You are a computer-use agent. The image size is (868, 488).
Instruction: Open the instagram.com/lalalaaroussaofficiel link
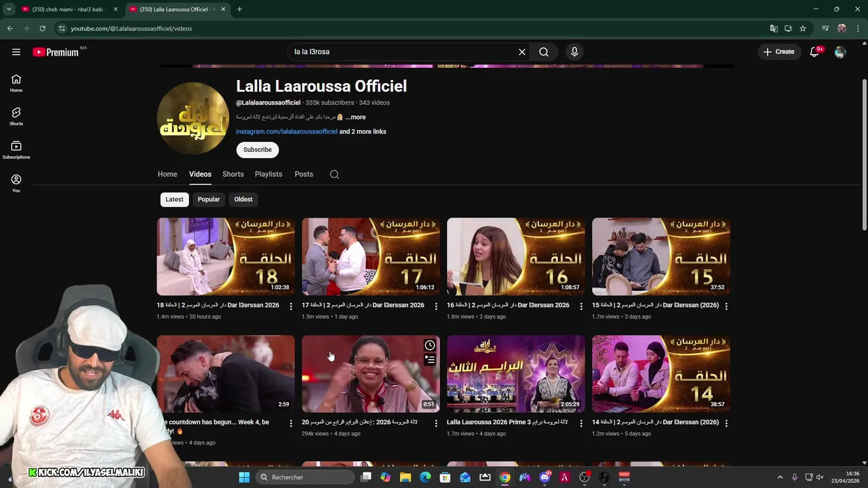[286, 131]
